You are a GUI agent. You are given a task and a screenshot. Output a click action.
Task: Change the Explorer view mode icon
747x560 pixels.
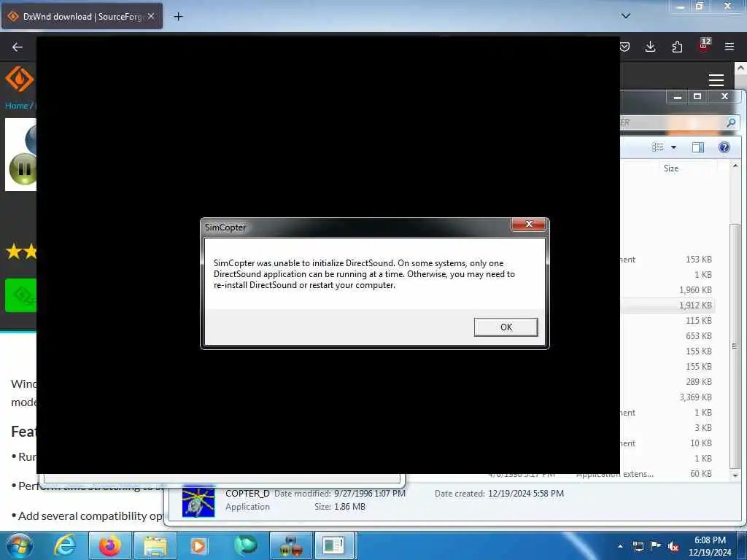point(658,147)
